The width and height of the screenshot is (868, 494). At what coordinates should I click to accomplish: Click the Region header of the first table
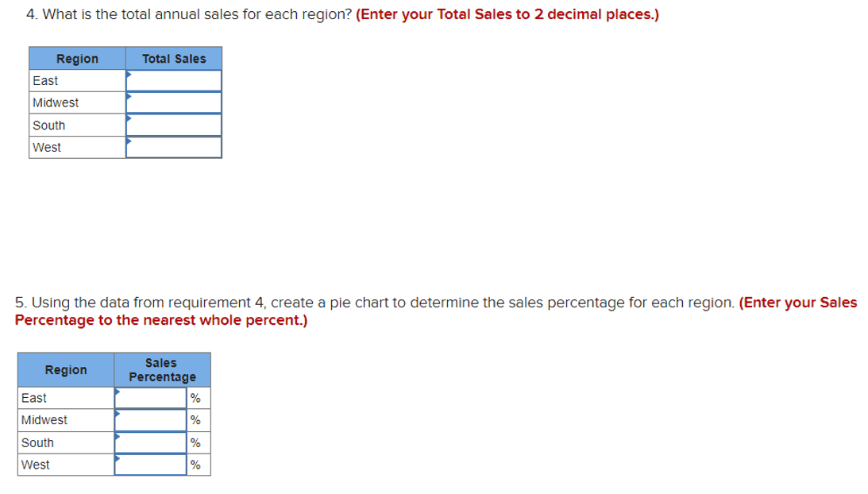(77, 58)
